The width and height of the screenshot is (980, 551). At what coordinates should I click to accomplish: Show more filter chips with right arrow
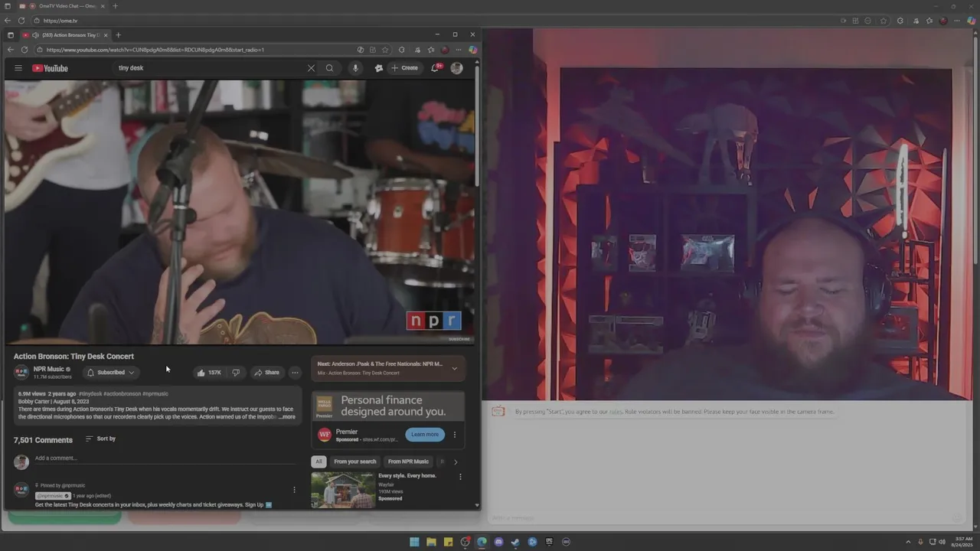pos(456,461)
